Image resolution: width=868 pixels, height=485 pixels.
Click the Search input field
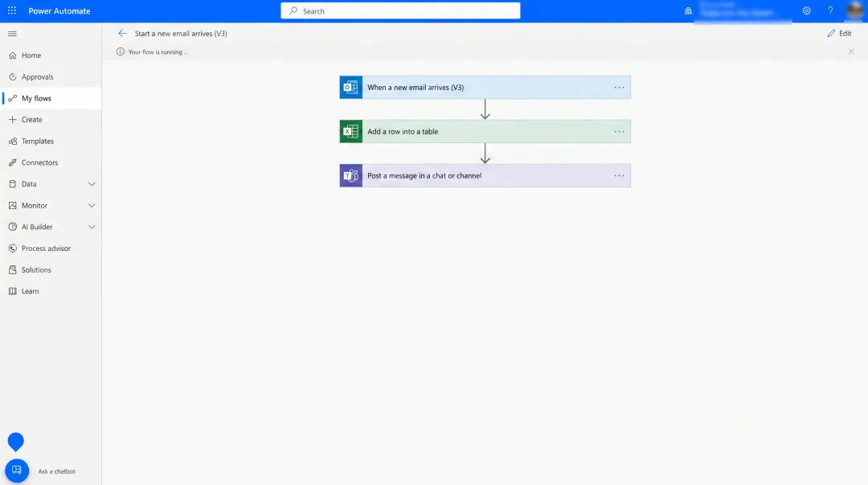400,11
